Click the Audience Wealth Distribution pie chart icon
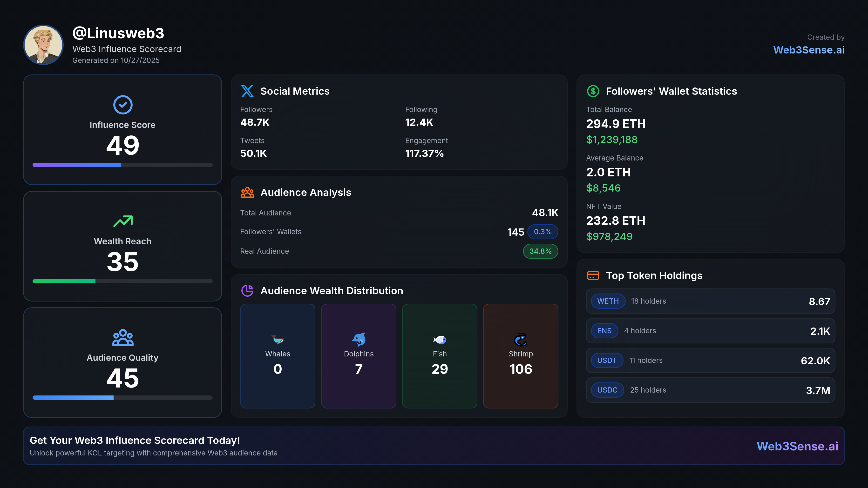The height and width of the screenshot is (488, 868). [x=248, y=291]
